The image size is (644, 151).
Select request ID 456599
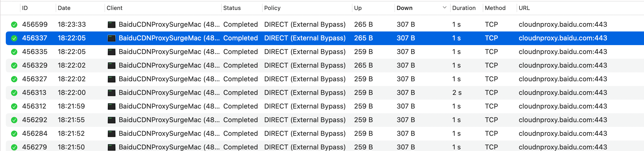pos(35,24)
